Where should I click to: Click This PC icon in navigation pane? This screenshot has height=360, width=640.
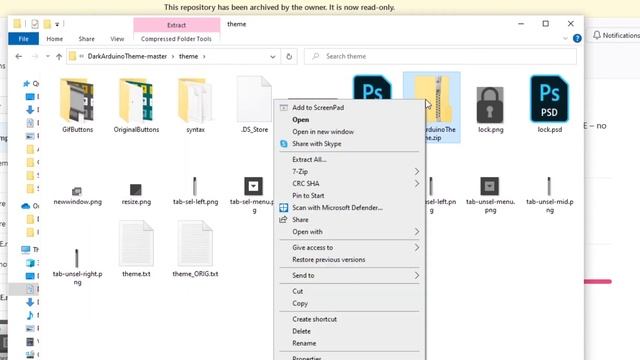click(x=26, y=249)
